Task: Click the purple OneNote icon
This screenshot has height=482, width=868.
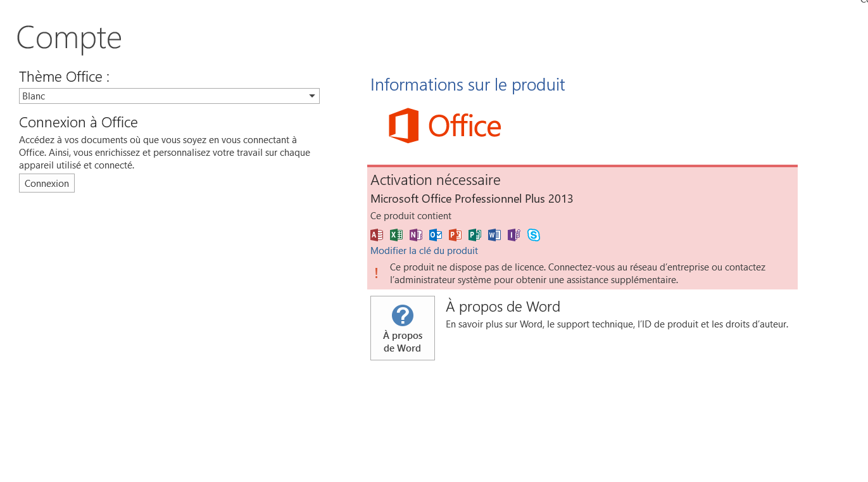Action: point(416,235)
